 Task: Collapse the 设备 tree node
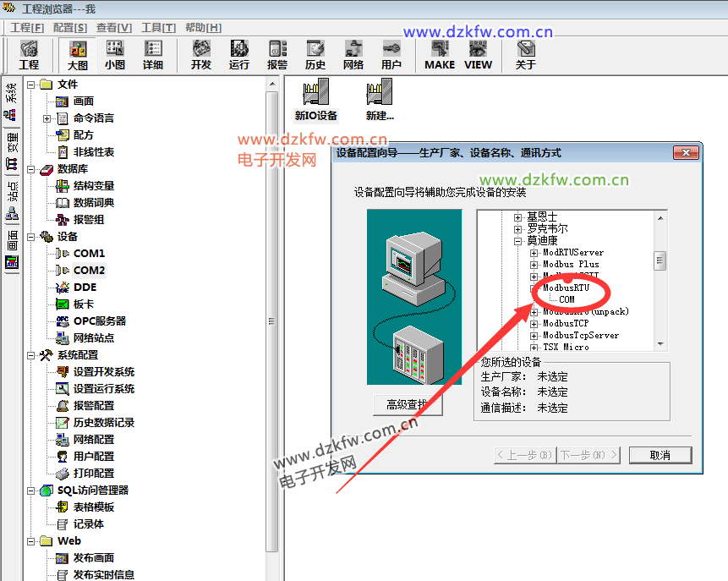(x=31, y=237)
